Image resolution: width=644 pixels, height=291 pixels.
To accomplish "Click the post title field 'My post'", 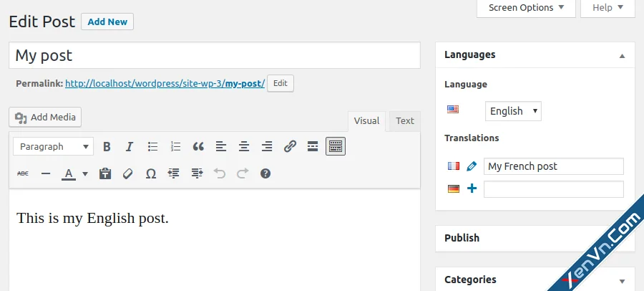I will click(215, 55).
